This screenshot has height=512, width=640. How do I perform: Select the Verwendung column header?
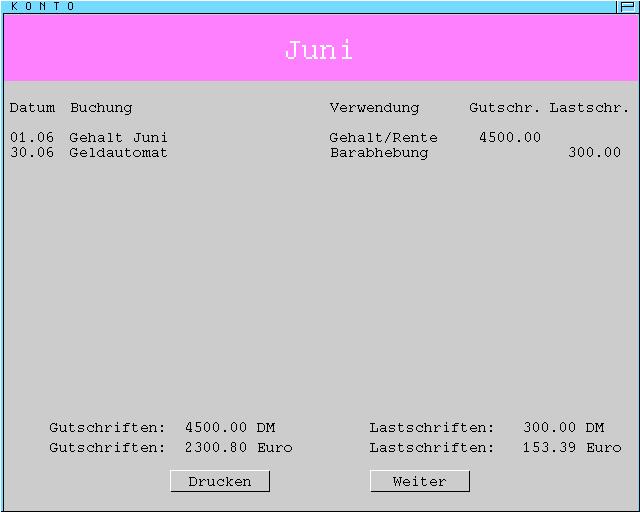[x=374, y=108]
